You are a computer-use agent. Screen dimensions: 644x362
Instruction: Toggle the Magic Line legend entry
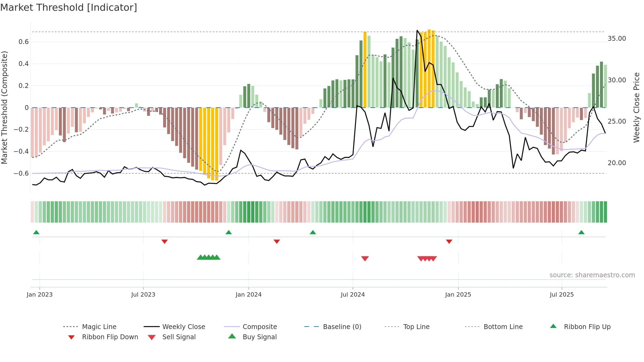pyautogui.click(x=90, y=327)
